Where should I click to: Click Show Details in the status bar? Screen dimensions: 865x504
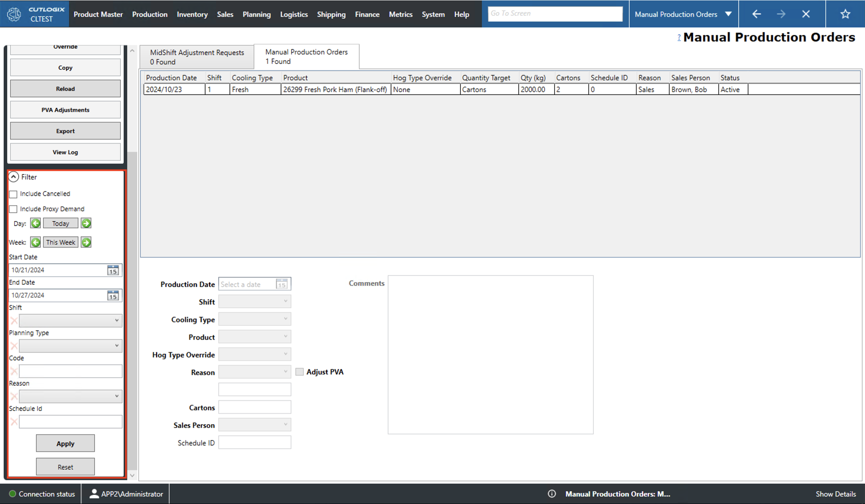(836, 494)
